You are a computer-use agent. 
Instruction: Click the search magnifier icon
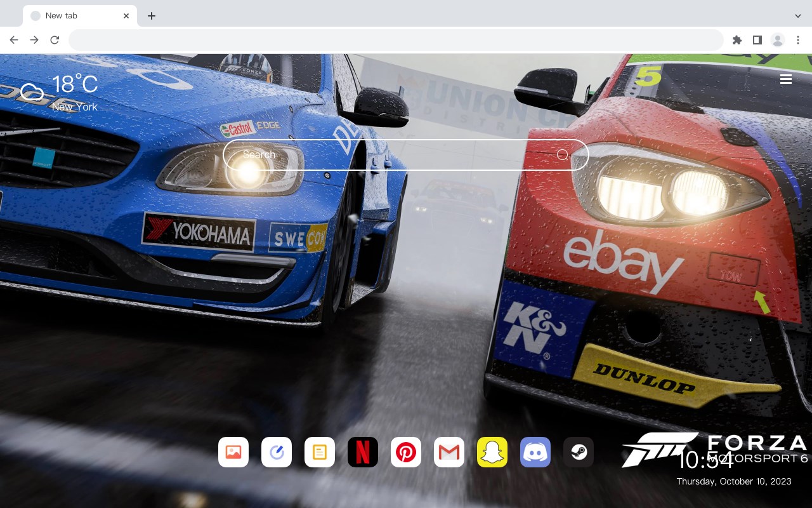coord(563,155)
